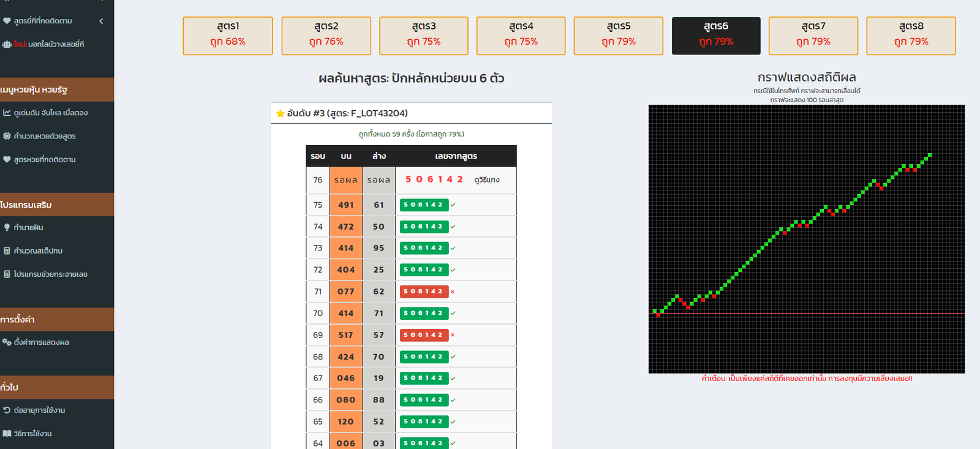The height and width of the screenshot is (449, 980).
Task: Click the orange รอผล cell under บน
Action: coord(346,180)
